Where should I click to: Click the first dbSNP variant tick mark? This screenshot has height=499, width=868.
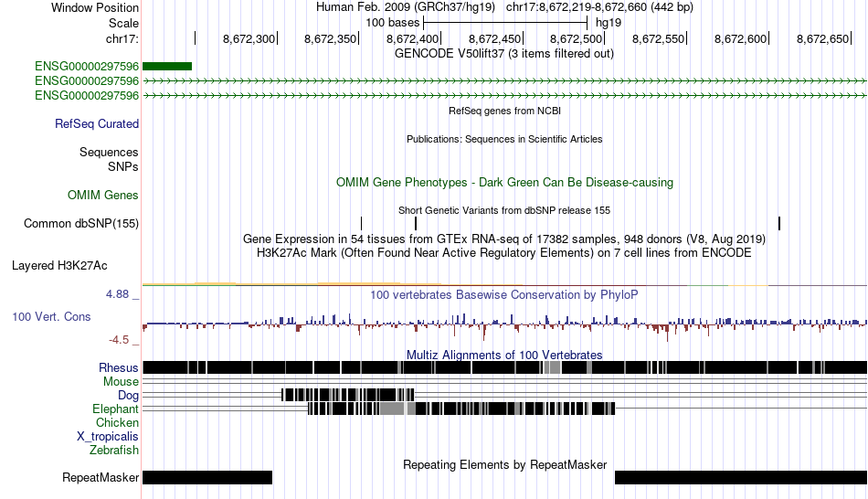(362, 223)
